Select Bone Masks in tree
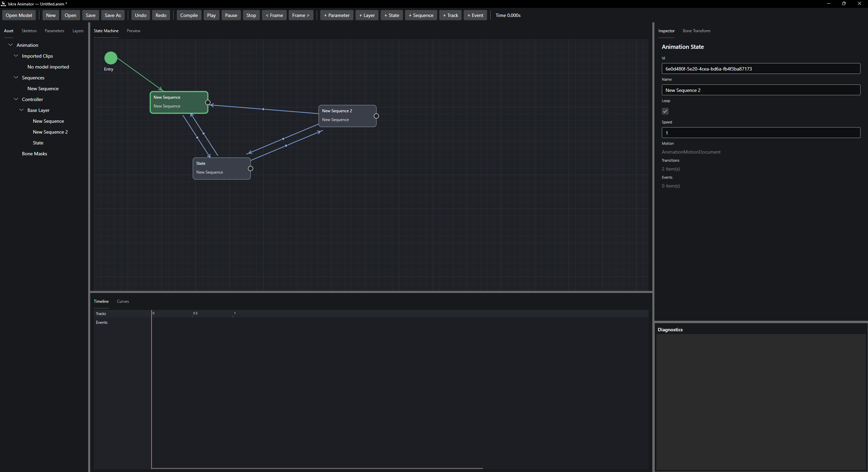 (x=35, y=154)
